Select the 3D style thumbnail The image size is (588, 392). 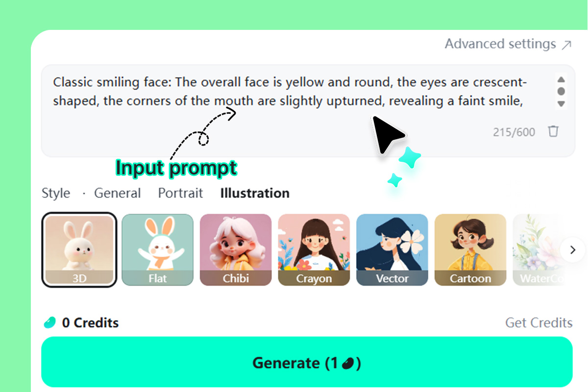79,250
